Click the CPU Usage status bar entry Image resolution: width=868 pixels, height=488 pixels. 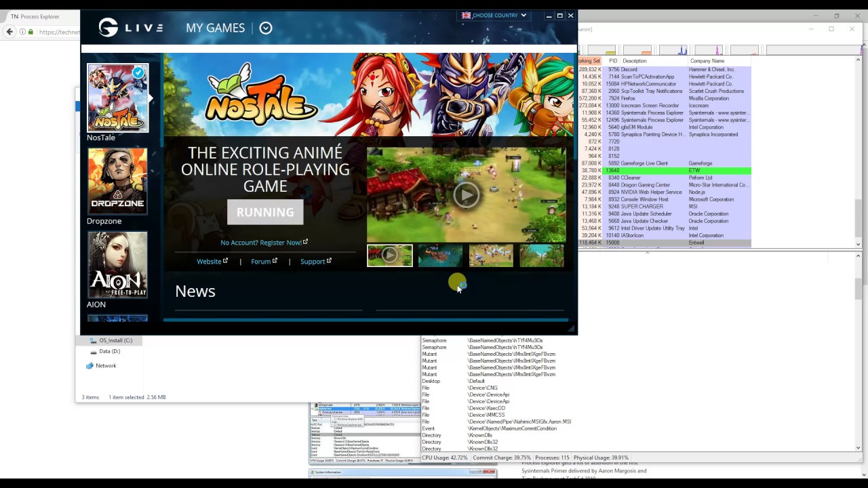coord(445,457)
